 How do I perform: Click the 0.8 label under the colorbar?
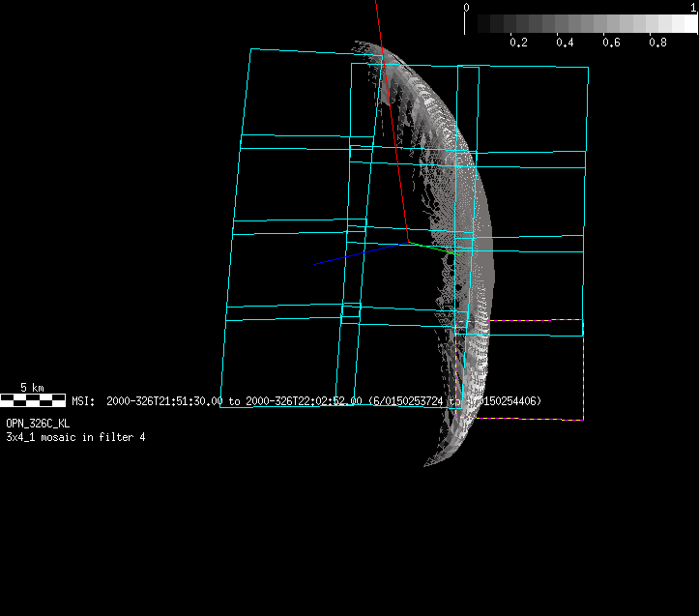(x=657, y=43)
